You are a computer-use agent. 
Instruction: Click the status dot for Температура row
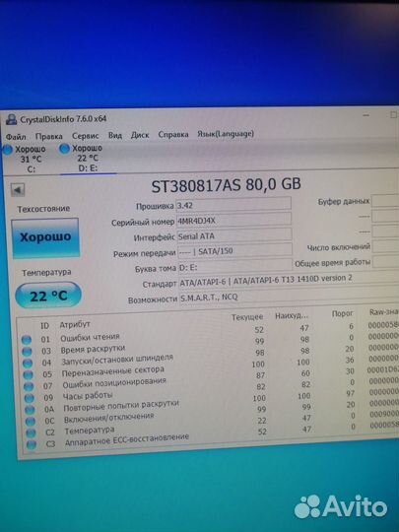pyautogui.click(x=31, y=433)
